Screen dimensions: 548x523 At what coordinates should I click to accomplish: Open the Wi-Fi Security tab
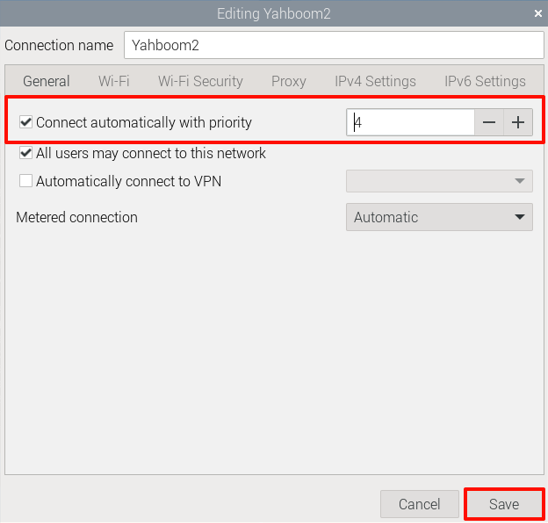pos(200,81)
